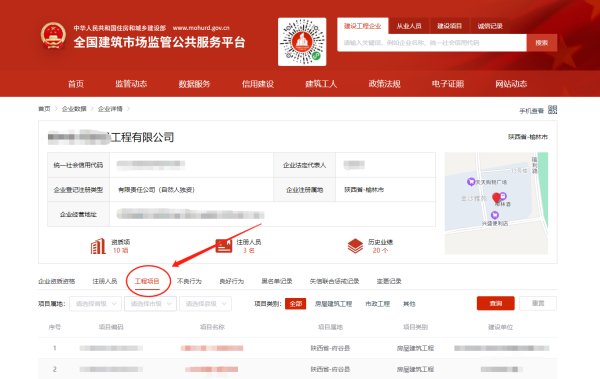Select 市政工程 project category filter
600x379 pixels.
coord(377,304)
